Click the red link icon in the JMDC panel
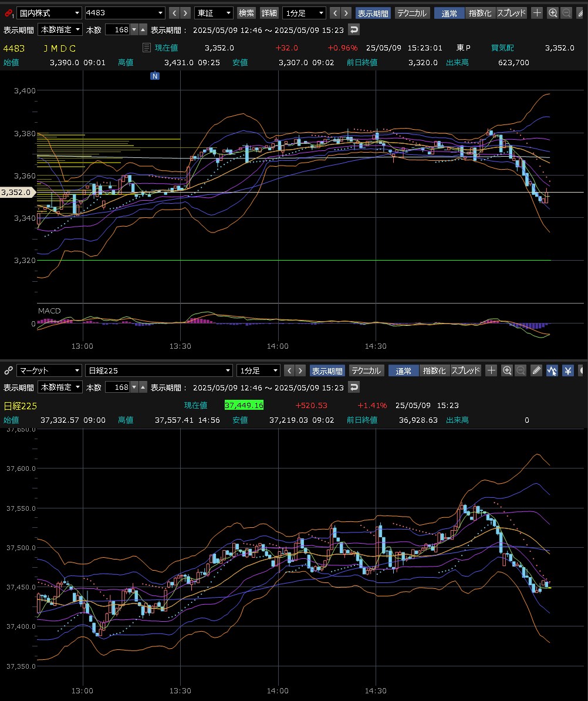The height and width of the screenshot is (701, 588). pos(8,14)
